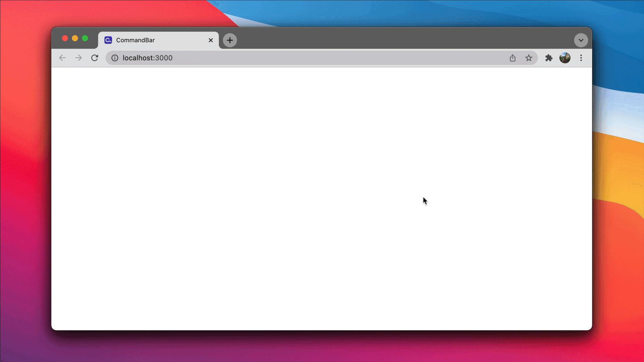Screen dimensions: 644x362
Task: Open a new tab with plus button
Action: click(230, 40)
